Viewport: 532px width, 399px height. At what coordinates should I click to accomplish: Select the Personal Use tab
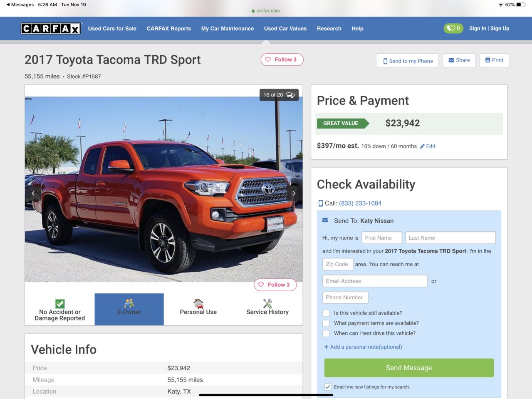click(x=198, y=310)
